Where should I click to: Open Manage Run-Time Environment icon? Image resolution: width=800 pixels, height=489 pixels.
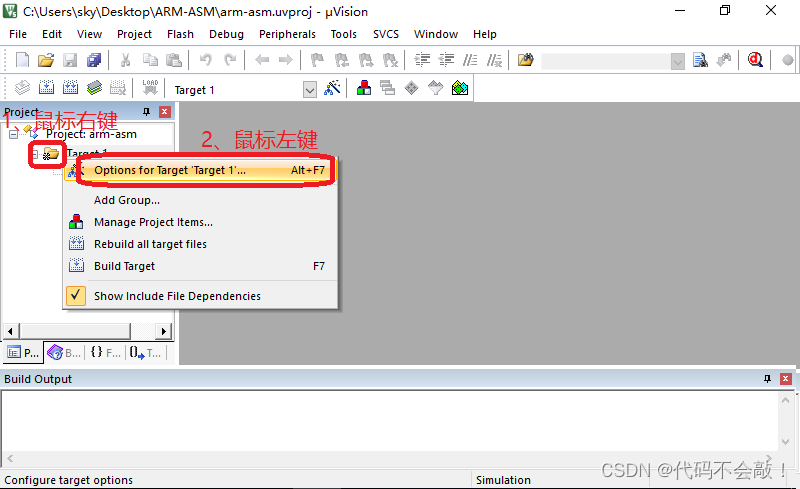click(x=411, y=88)
